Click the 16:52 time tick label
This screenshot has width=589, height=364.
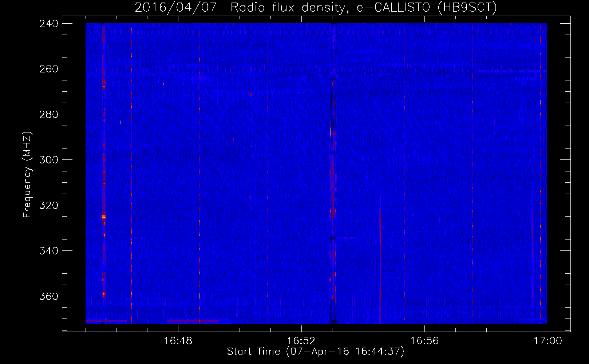coord(301,341)
